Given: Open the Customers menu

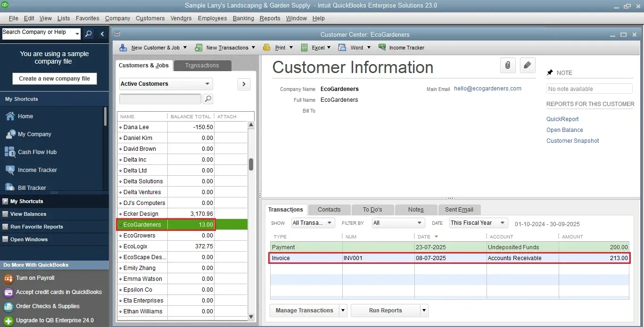Looking at the screenshot, I should pyautogui.click(x=150, y=18).
